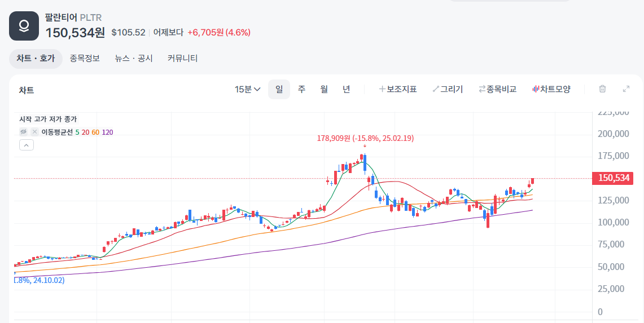Add an indicator with 보조지표
Viewport: 644px width, 323px height.
[397, 89]
